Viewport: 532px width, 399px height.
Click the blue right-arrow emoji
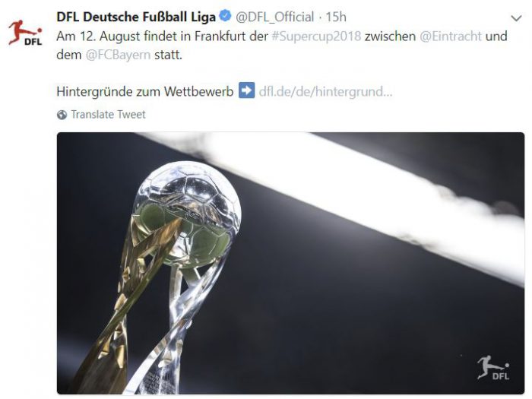pyautogui.click(x=247, y=90)
